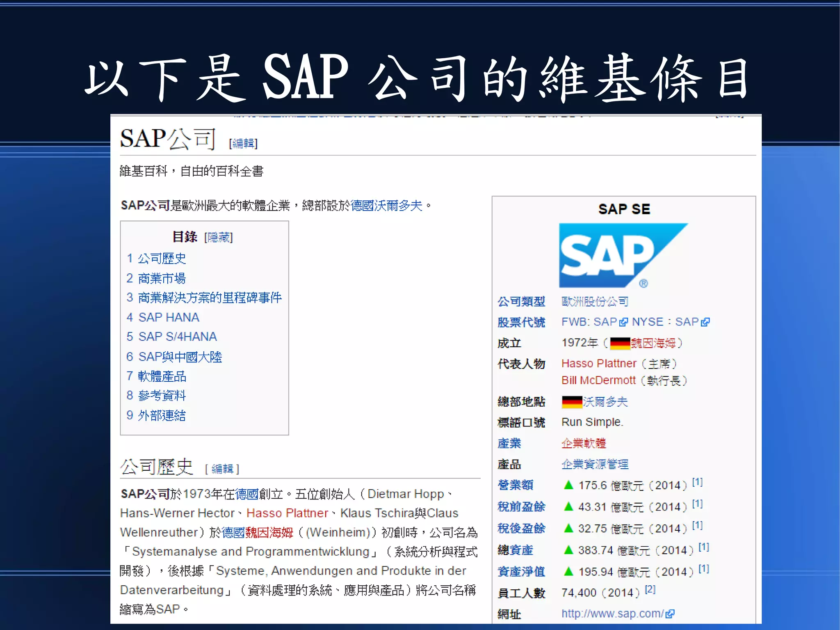Jump to contents item 4 SAP HANA
Image resolution: width=840 pixels, height=630 pixels.
pyautogui.click(x=163, y=317)
